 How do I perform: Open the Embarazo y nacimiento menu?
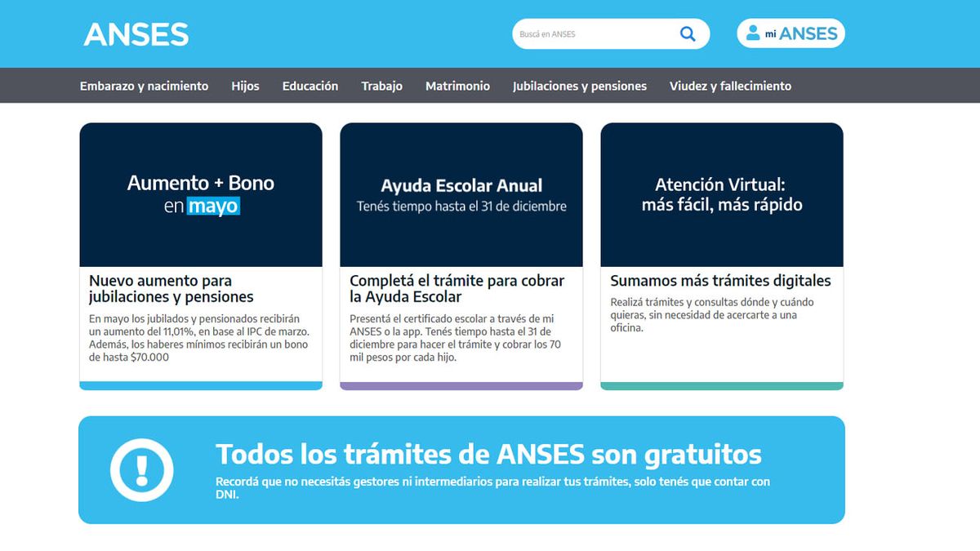pyautogui.click(x=144, y=86)
